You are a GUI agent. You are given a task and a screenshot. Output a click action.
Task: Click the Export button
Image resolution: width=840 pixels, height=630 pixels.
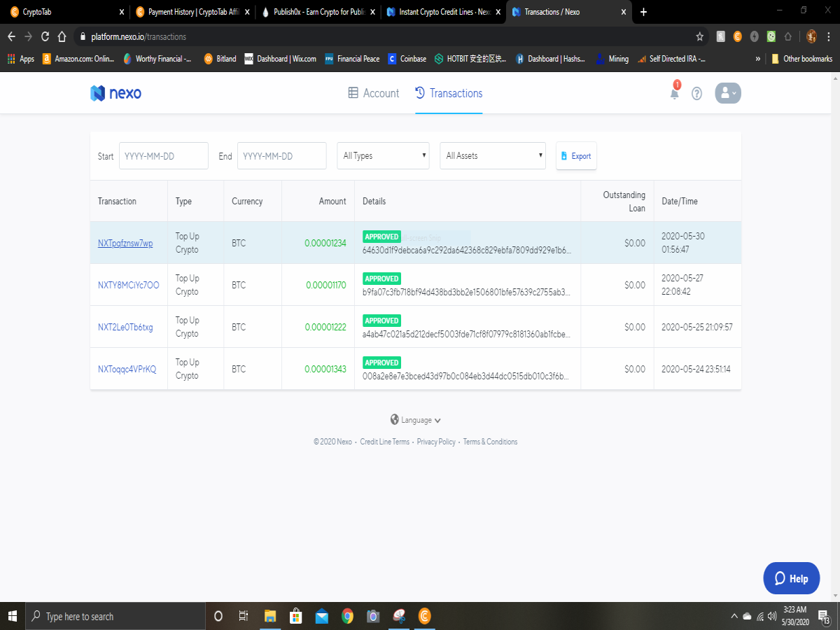click(x=576, y=156)
